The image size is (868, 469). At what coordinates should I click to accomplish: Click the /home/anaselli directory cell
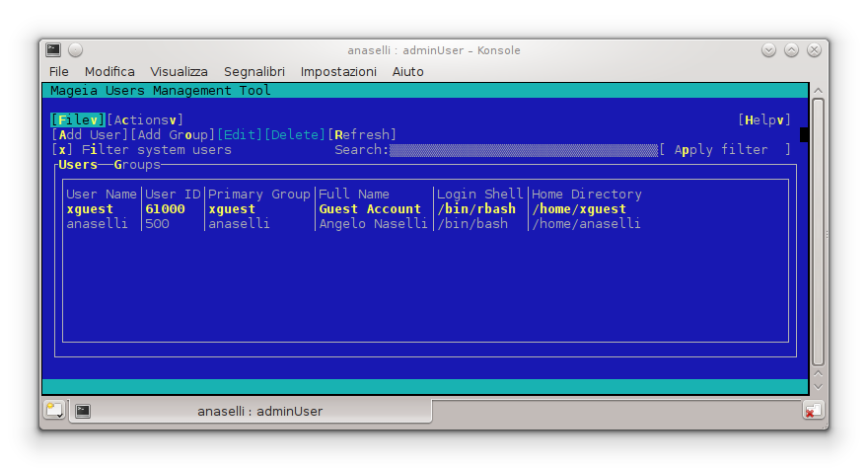point(586,224)
